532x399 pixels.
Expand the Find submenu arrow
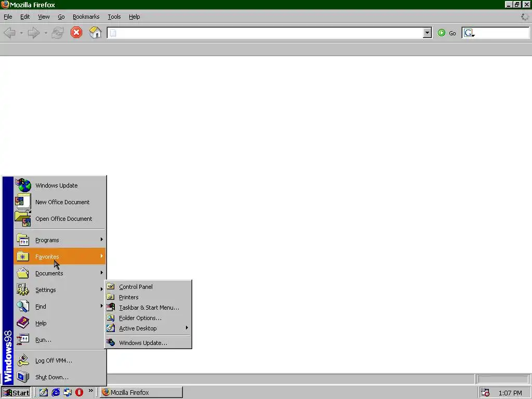click(101, 306)
